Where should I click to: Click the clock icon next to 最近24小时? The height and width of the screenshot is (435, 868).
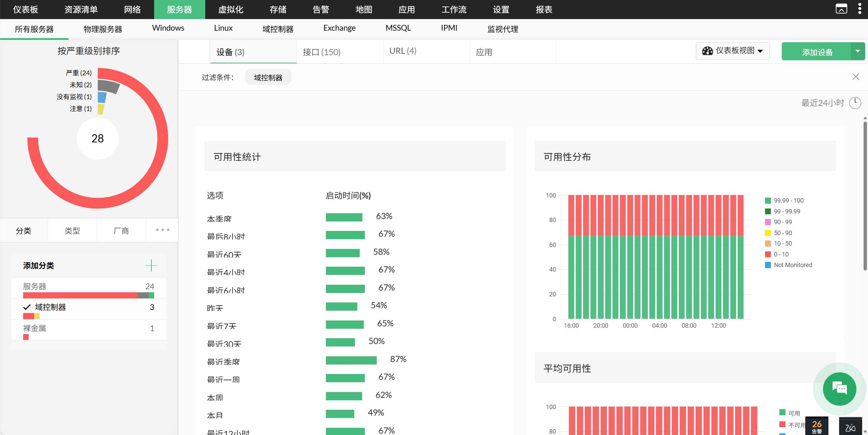click(855, 103)
